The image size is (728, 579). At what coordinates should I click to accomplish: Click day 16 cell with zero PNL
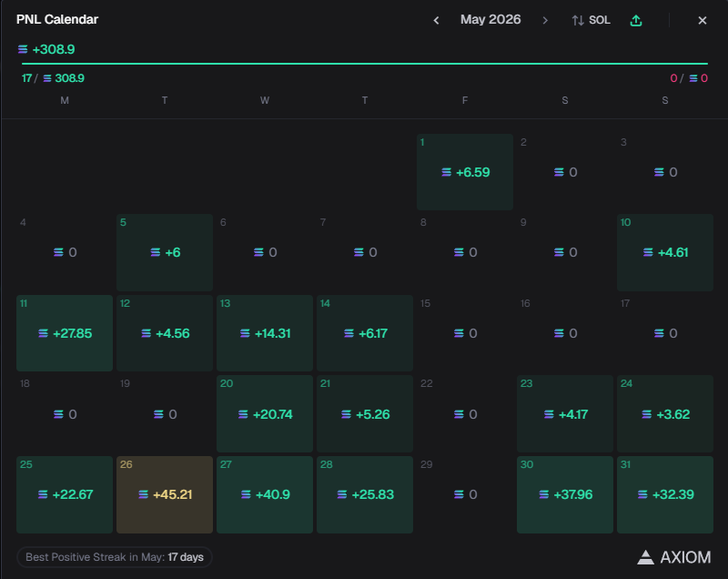[565, 333]
